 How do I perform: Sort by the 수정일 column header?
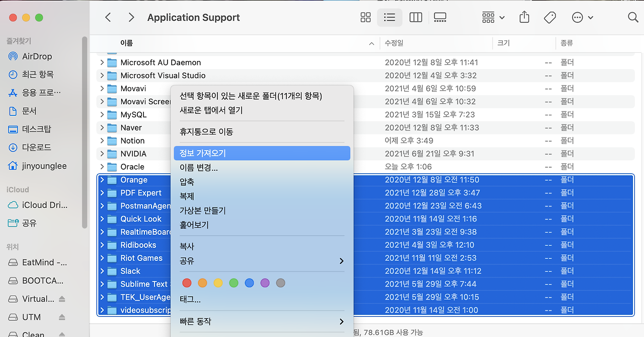(437, 43)
